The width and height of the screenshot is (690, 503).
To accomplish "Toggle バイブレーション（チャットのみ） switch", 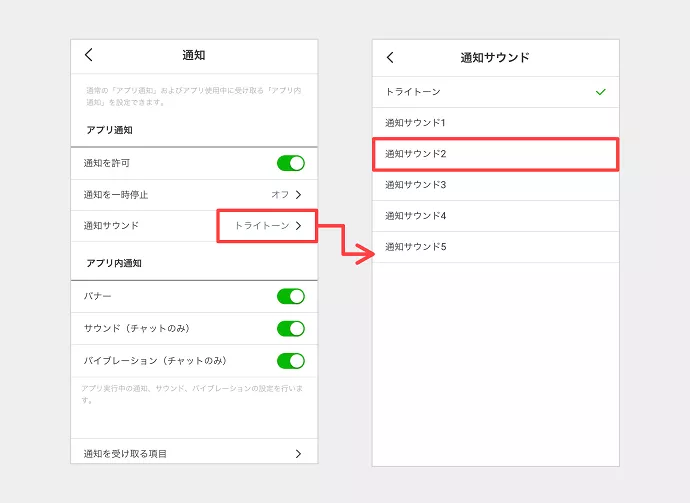I will point(290,360).
